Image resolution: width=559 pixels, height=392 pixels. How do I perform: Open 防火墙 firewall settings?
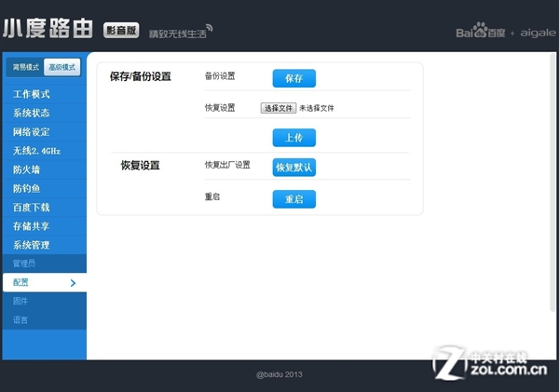click(x=44, y=169)
